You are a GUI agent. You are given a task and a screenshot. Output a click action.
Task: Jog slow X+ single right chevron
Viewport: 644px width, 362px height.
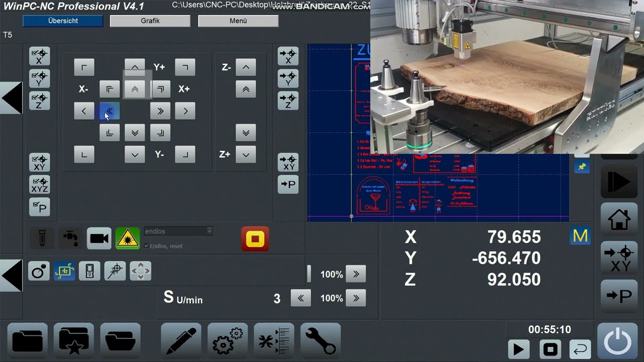(185, 111)
